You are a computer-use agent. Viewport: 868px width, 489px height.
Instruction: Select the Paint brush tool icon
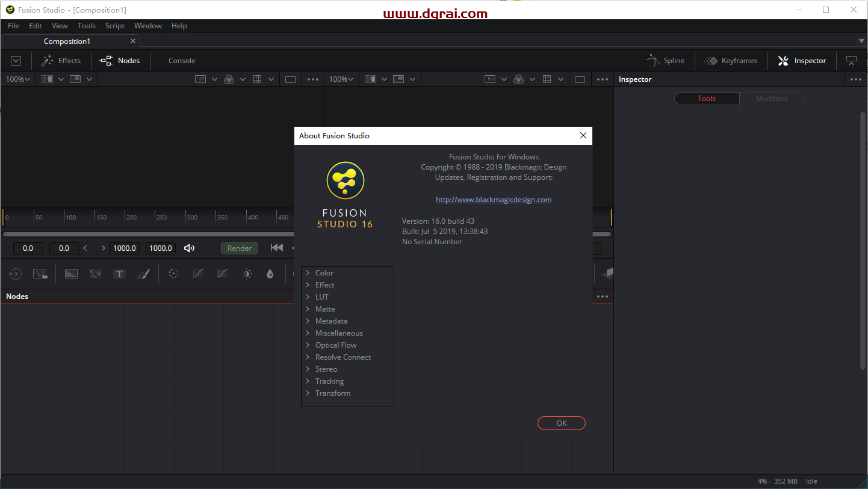click(x=143, y=274)
